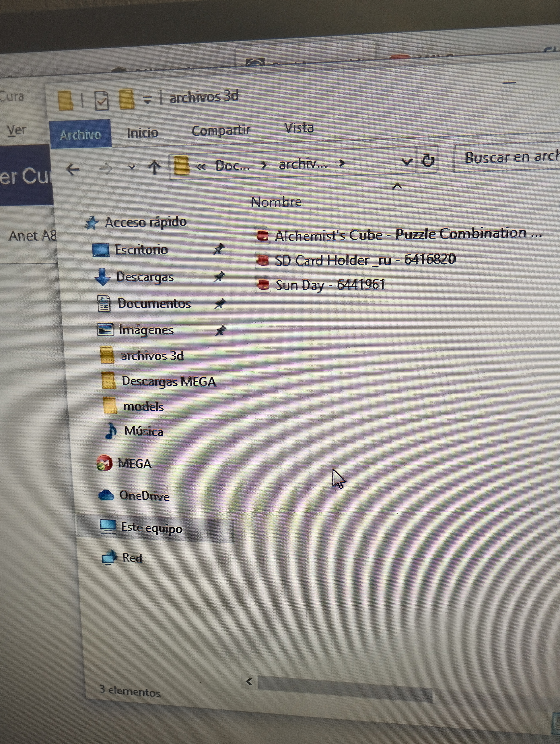Click the refresh address bar button
Viewport: 560px width, 744px height.
[x=427, y=160]
